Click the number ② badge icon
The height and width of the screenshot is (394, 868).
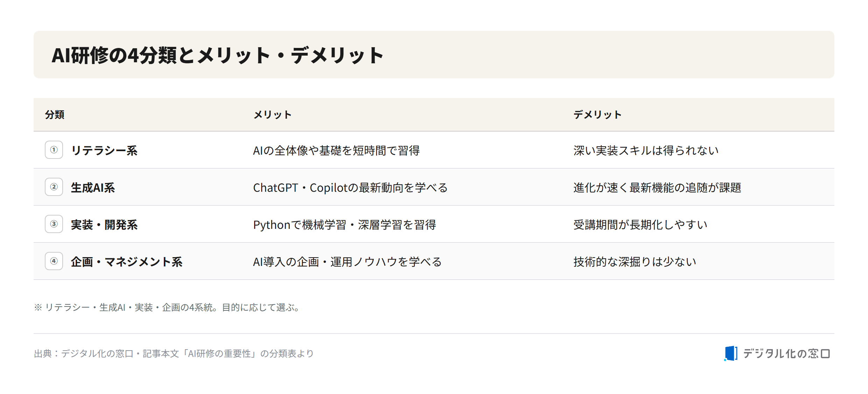click(54, 187)
